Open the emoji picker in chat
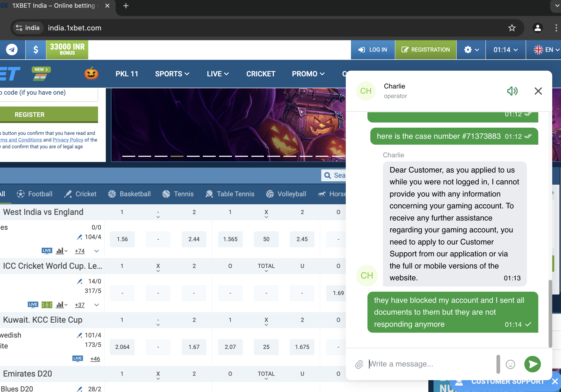 [x=510, y=364]
